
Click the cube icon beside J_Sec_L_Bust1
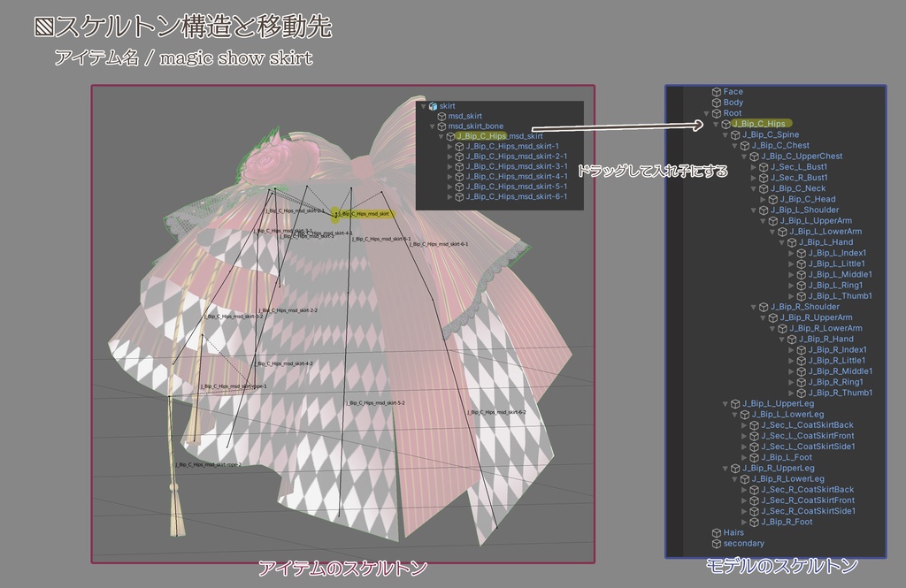tap(764, 167)
